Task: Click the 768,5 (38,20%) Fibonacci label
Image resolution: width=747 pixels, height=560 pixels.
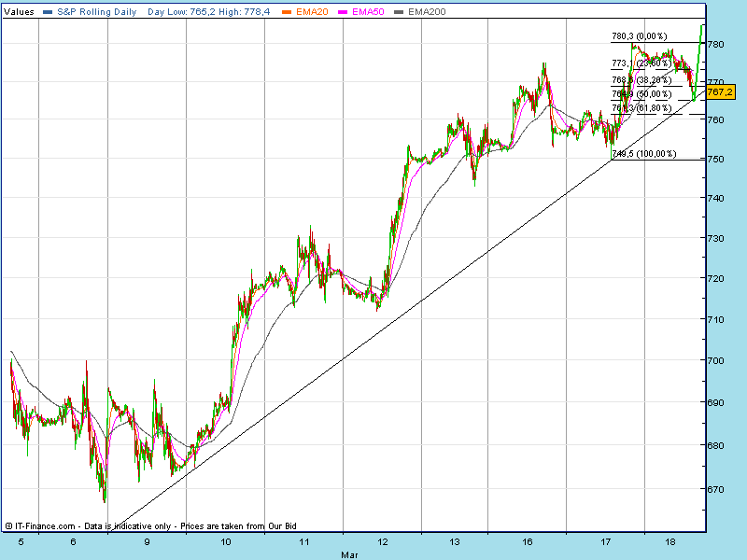Action: click(641, 80)
